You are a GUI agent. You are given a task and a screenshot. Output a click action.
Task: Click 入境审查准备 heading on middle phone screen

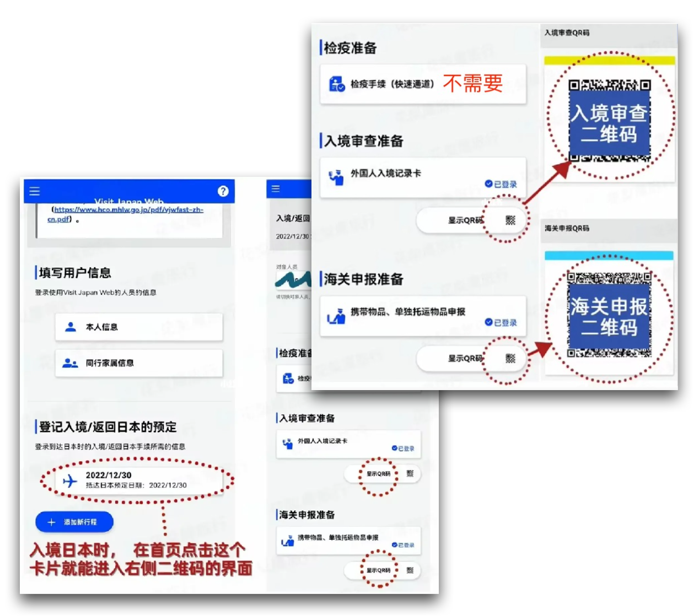[307, 418]
